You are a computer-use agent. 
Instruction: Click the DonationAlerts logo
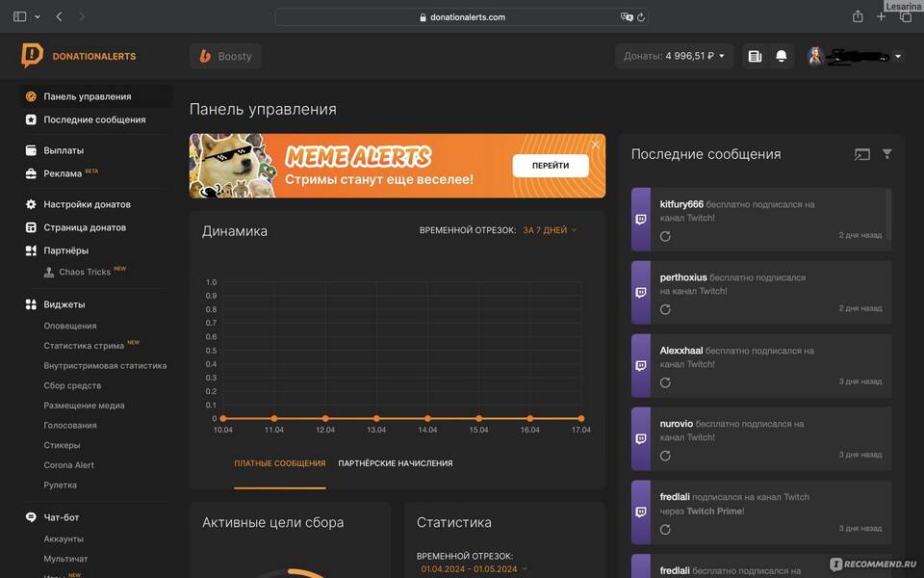(x=78, y=56)
